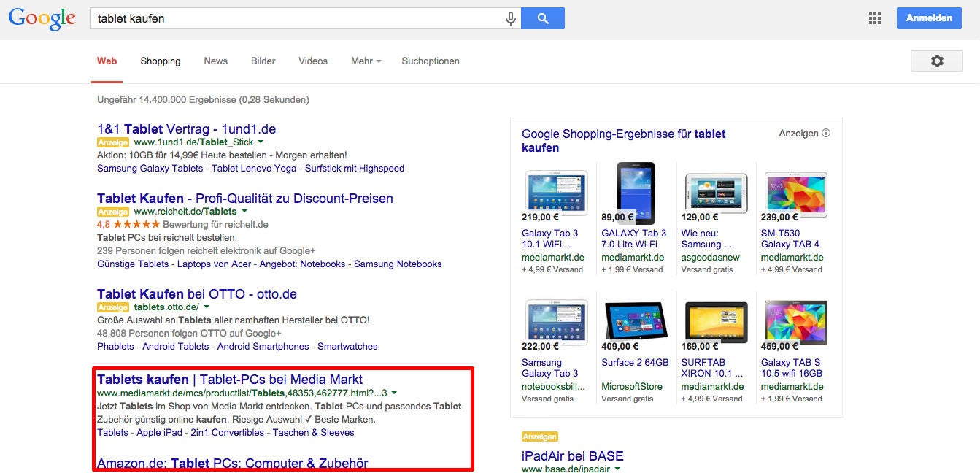The width and height of the screenshot is (980, 473).
Task: Click Taschen & Sleeves sitelink
Action: [314, 433]
